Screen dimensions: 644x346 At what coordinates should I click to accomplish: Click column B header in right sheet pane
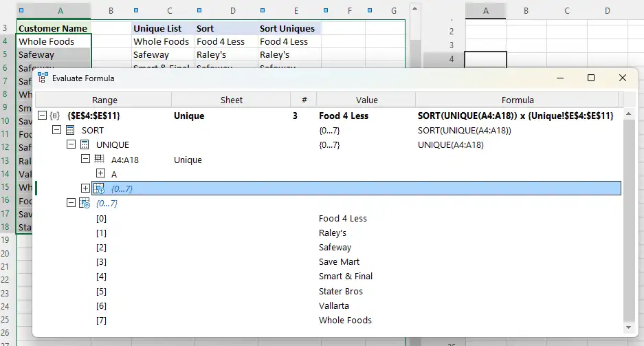pyautogui.click(x=526, y=11)
